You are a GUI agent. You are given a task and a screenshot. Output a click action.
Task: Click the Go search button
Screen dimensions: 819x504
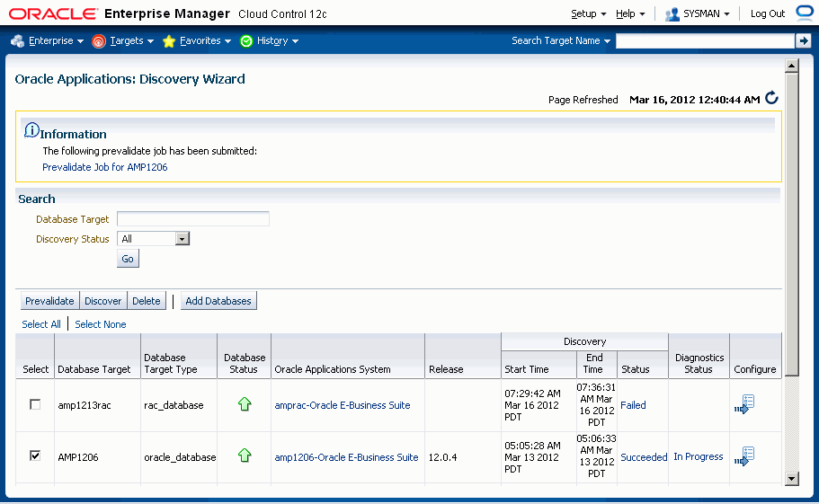128,259
